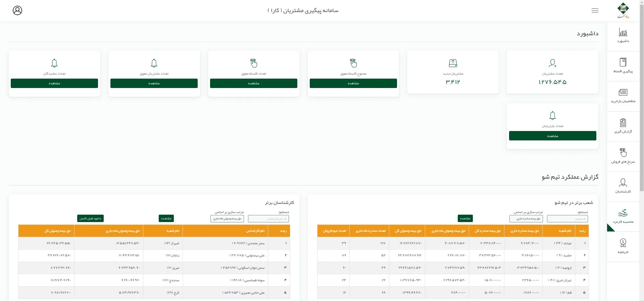Open تاریخچه history sidebar icon
This screenshot has width=644, height=301.
623,246
